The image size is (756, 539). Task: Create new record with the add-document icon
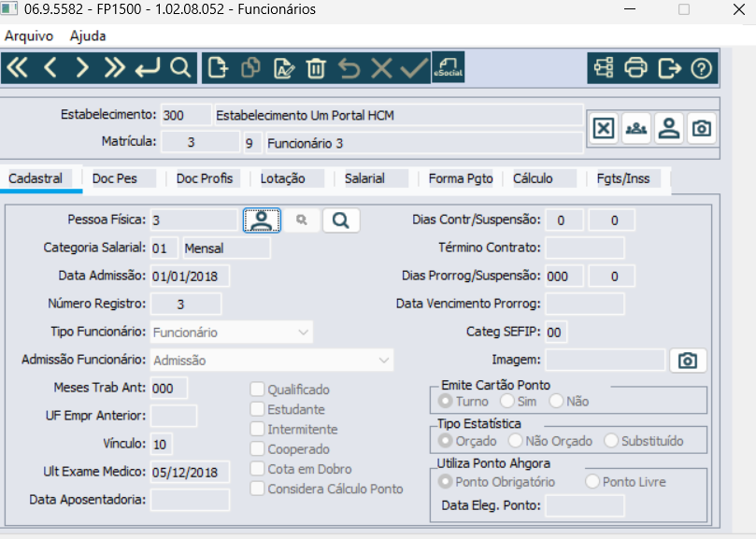coord(218,67)
